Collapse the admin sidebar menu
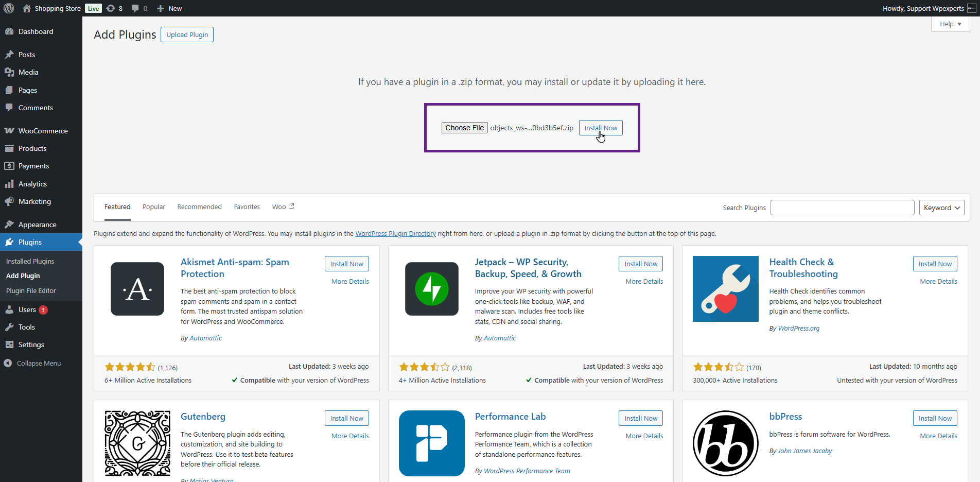The width and height of the screenshot is (980, 482). pos(37,363)
